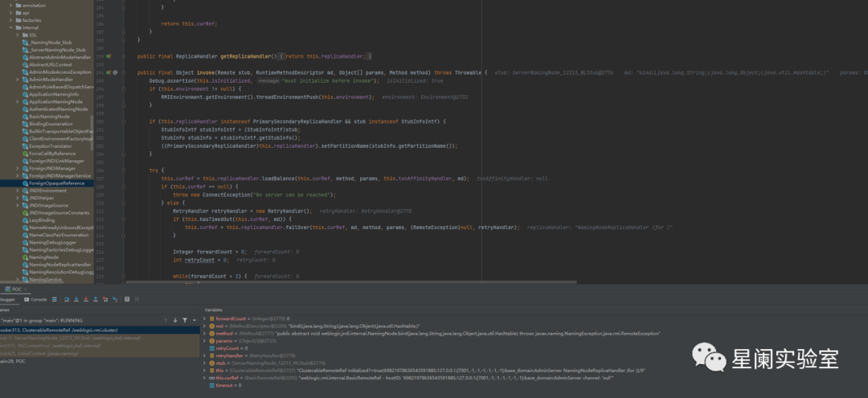
Task: Expand the AdminModeHandler class node
Action: [x=18, y=79]
